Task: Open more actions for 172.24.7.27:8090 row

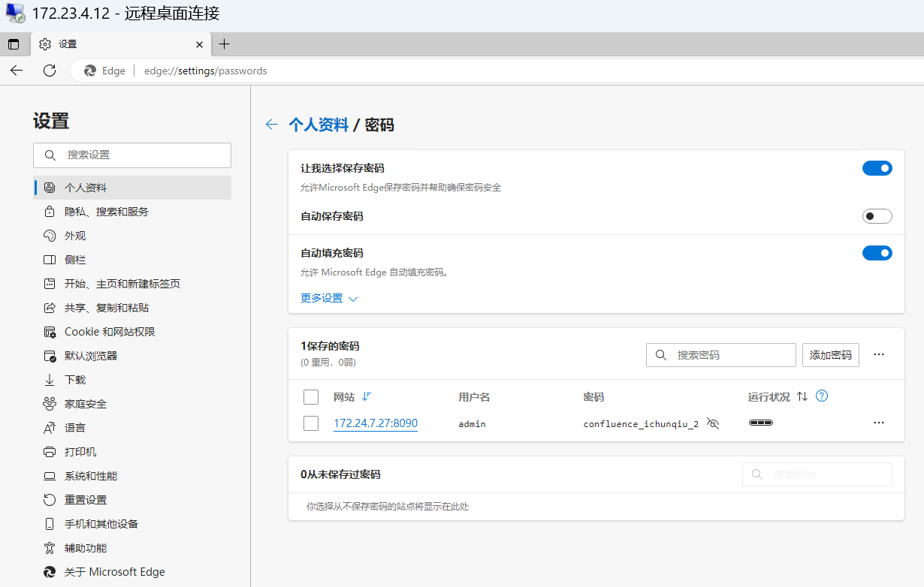Action: (x=879, y=423)
